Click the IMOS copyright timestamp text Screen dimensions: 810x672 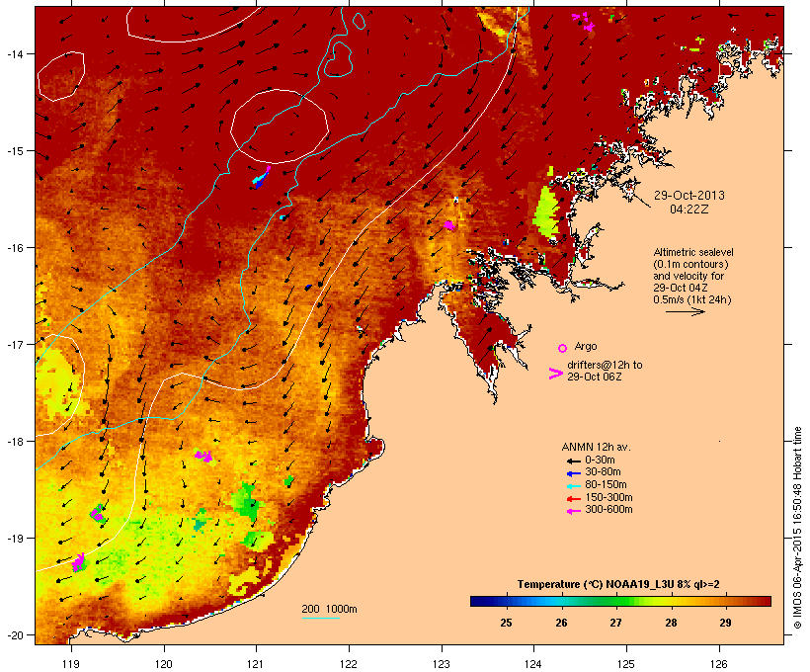tap(797, 528)
